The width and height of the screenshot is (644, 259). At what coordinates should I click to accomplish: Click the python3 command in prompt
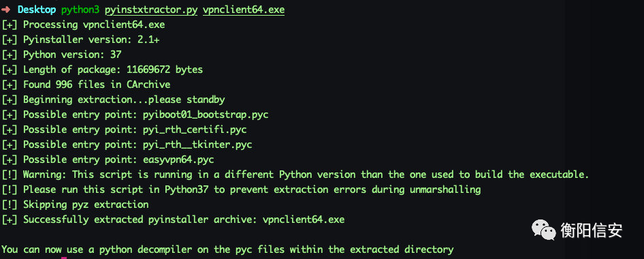tap(80, 10)
